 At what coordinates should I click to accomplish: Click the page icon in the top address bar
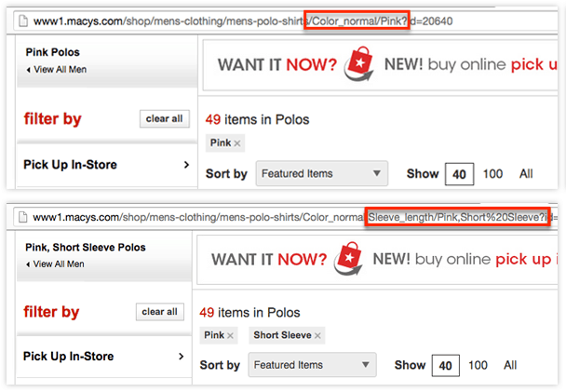point(23,21)
